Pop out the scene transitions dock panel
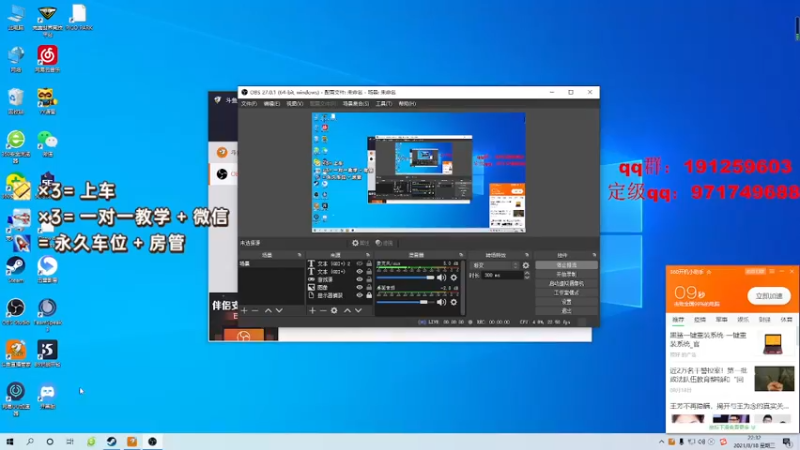 [527, 255]
